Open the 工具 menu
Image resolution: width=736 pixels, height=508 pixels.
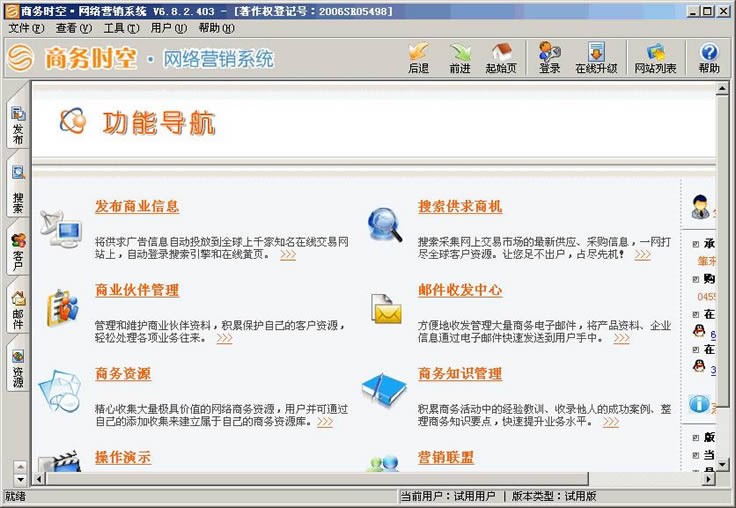pyautogui.click(x=120, y=28)
